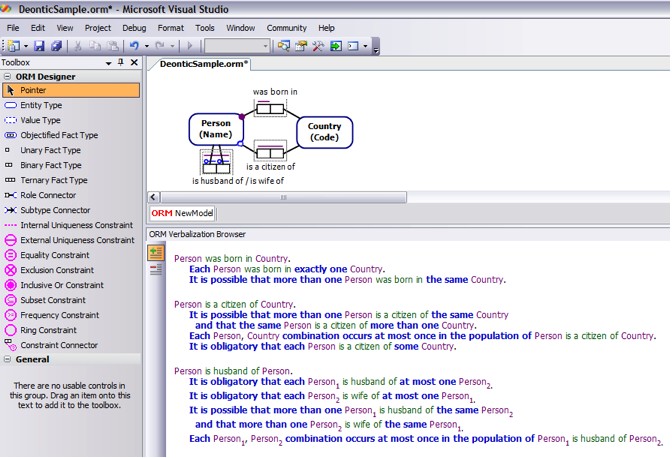
Task: Open the Toolbox window position dropdown
Action: [108, 63]
